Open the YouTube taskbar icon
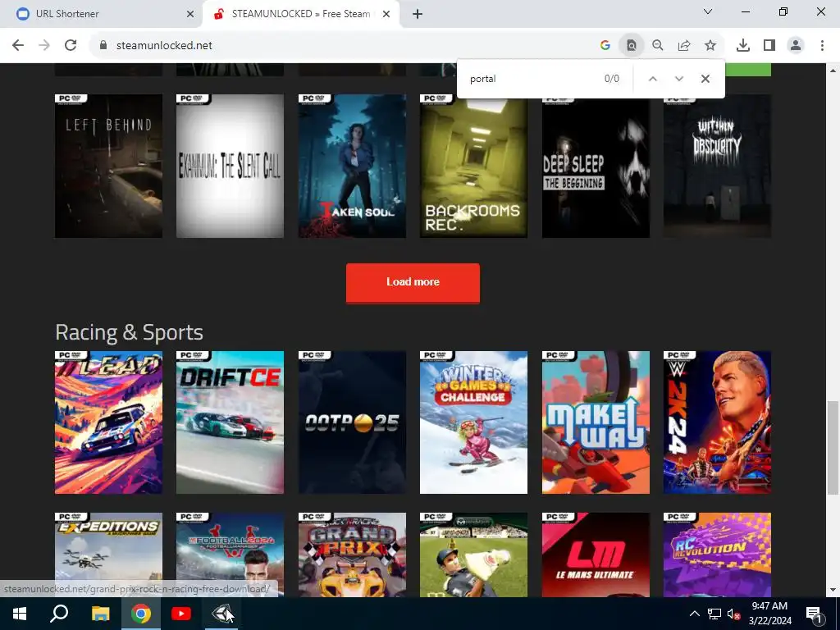The image size is (840, 630). [181, 614]
